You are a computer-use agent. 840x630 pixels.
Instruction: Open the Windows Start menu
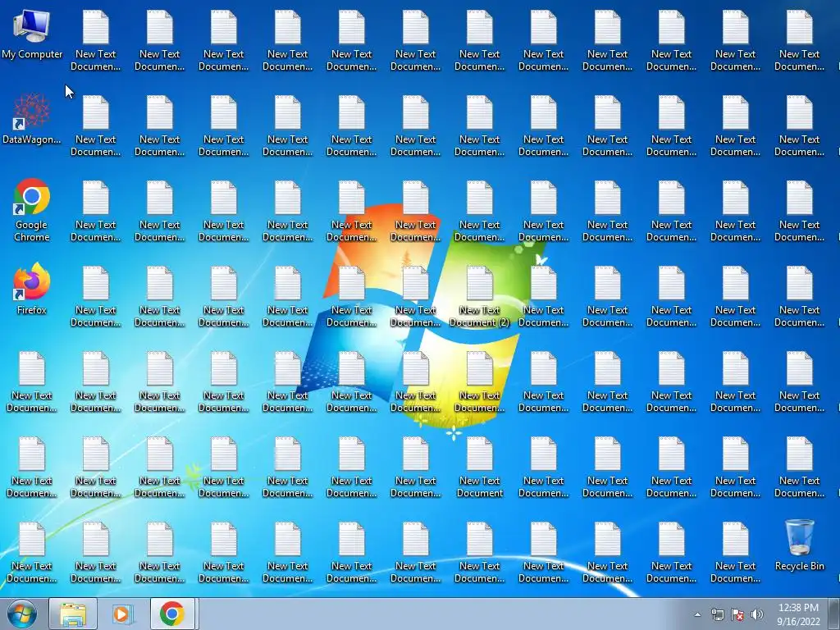22,614
